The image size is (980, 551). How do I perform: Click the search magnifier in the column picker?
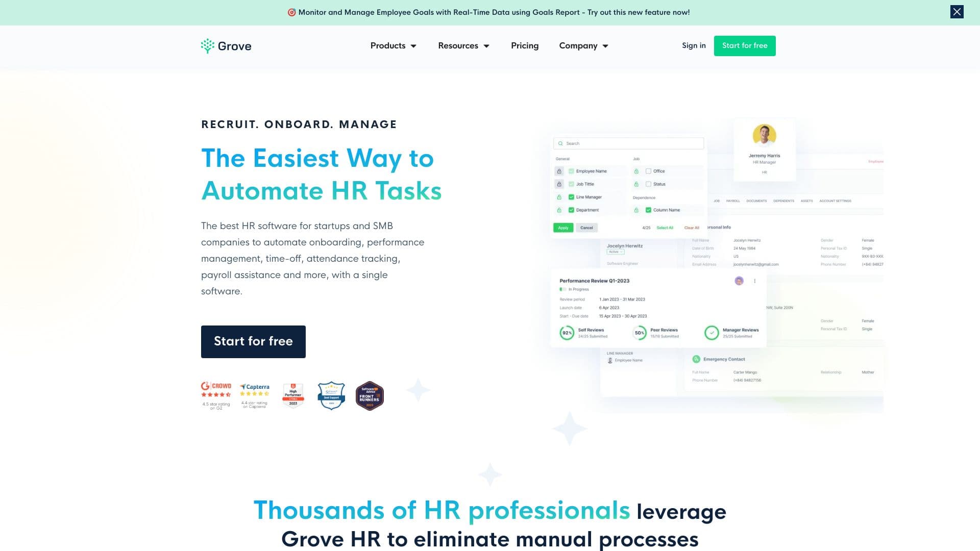560,143
